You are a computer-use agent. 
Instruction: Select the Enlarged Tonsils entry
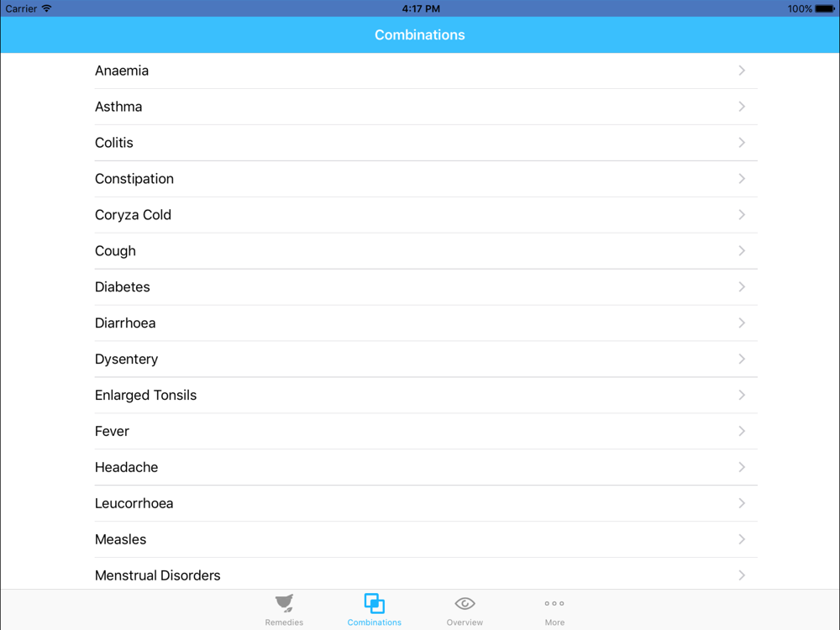[x=426, y=395]
